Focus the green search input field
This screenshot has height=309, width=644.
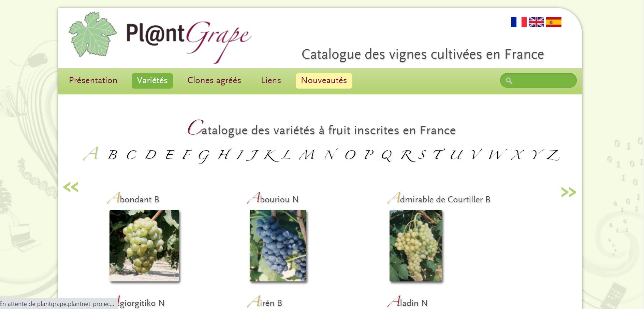538,81
